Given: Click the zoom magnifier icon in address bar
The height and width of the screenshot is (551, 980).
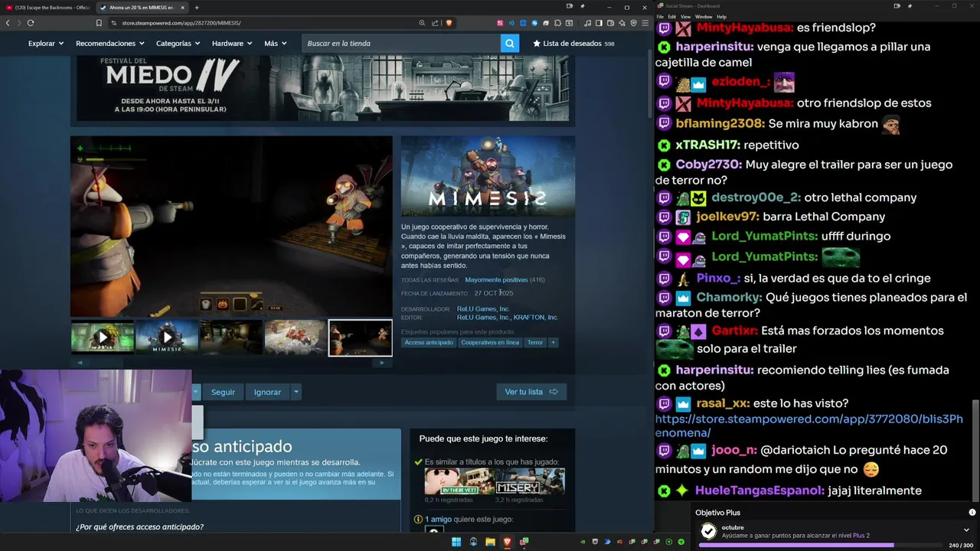Looking at the screenshot, I should point(422,23).
